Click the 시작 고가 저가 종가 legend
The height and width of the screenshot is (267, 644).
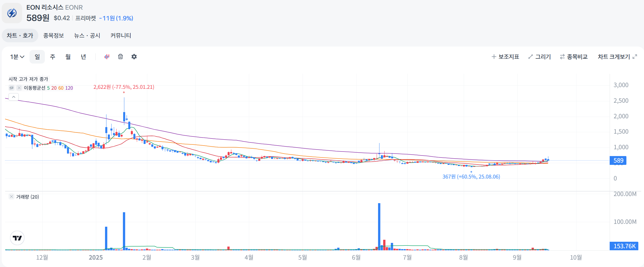point(28,79)
